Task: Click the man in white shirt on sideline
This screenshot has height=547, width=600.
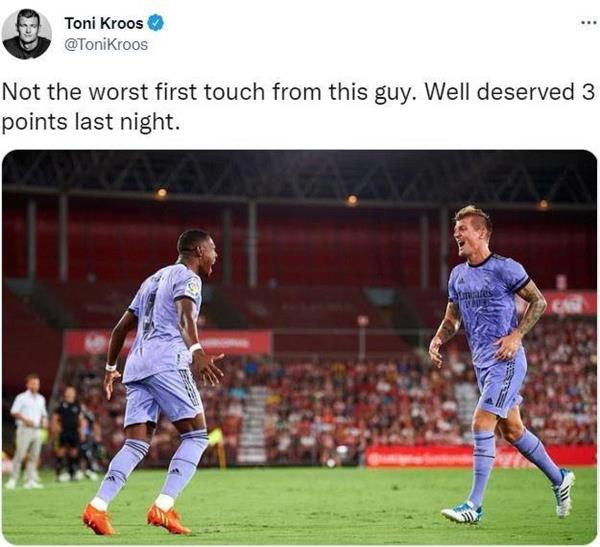Action: (x=28, y=431)
